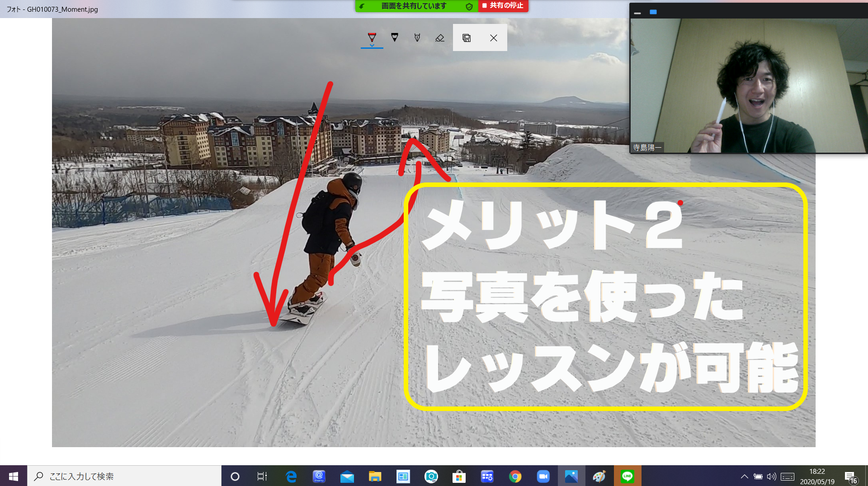Open Google Chrome from taskbar
868x486 pixels.
click(x=515, y=476)
